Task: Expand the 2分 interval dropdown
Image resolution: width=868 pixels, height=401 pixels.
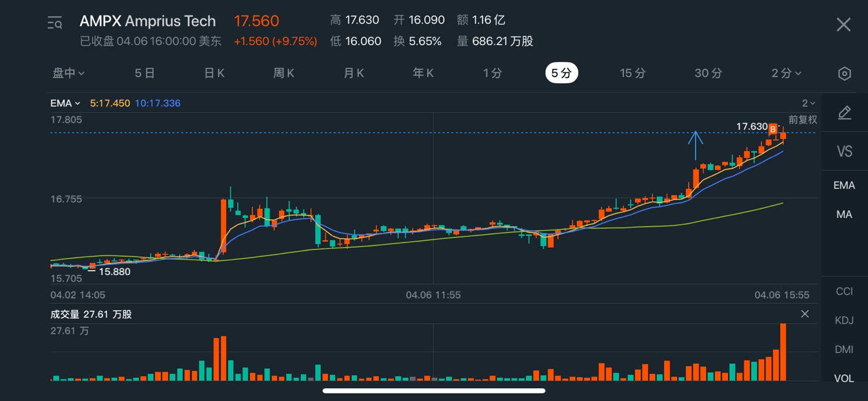Action: tap(786, 73)
